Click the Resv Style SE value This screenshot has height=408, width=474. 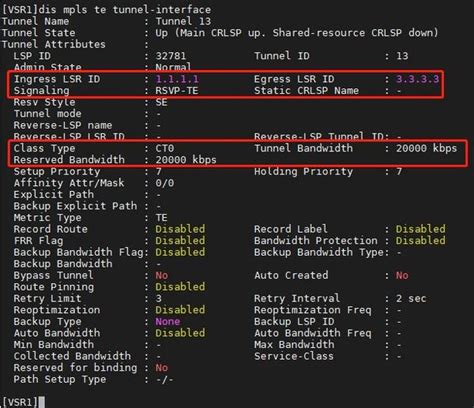click(161, 102)
